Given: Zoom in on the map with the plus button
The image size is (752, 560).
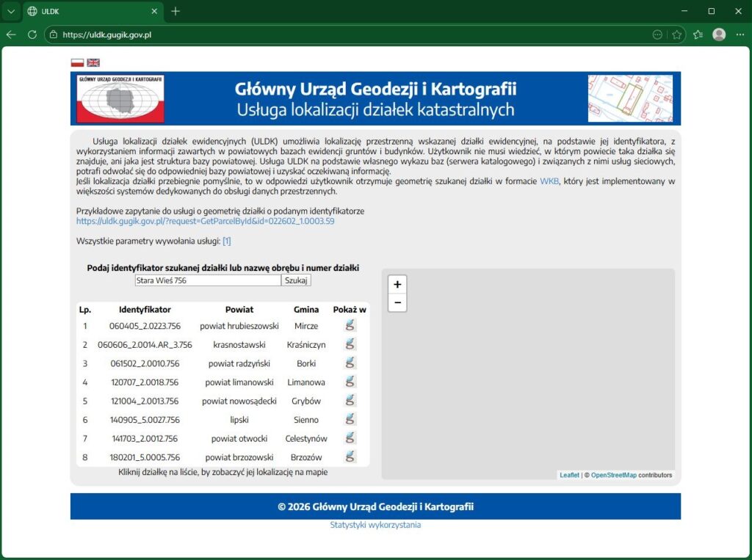Looking at the screenshot, I should (x=397, y=284).
